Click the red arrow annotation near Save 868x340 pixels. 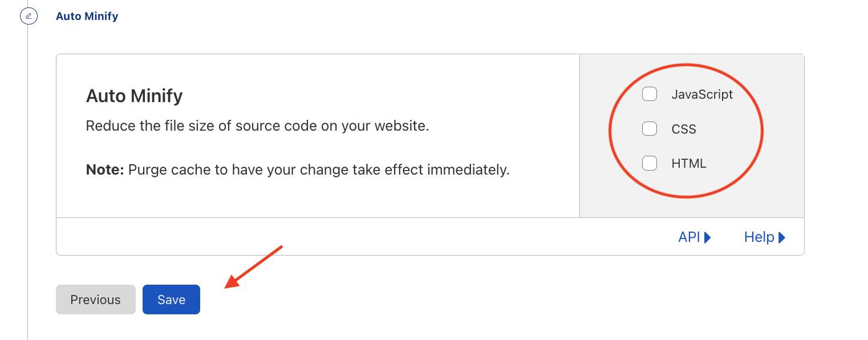pyautogui.click(x=254, y=267)
